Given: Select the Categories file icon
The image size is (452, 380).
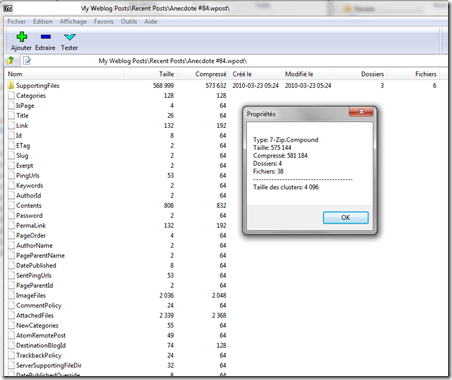Looking at the screenshot, I should tap(12, 96).
